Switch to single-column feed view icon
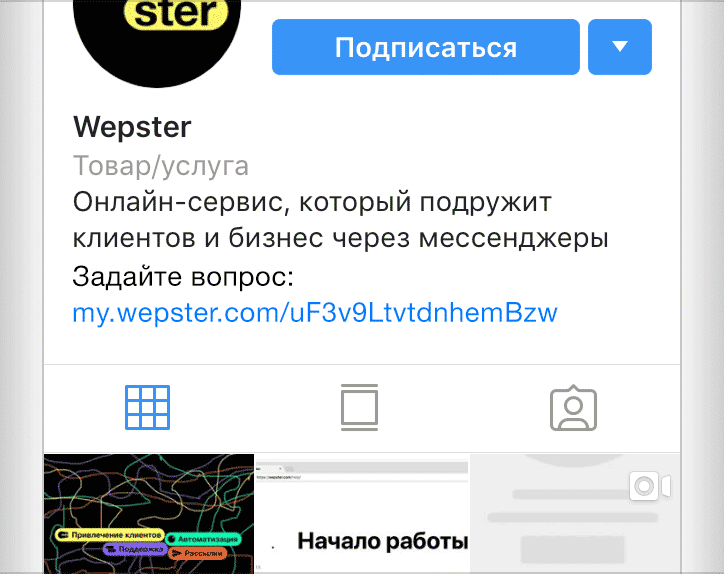Screen dimensions: 724x574 coord(359,407)
